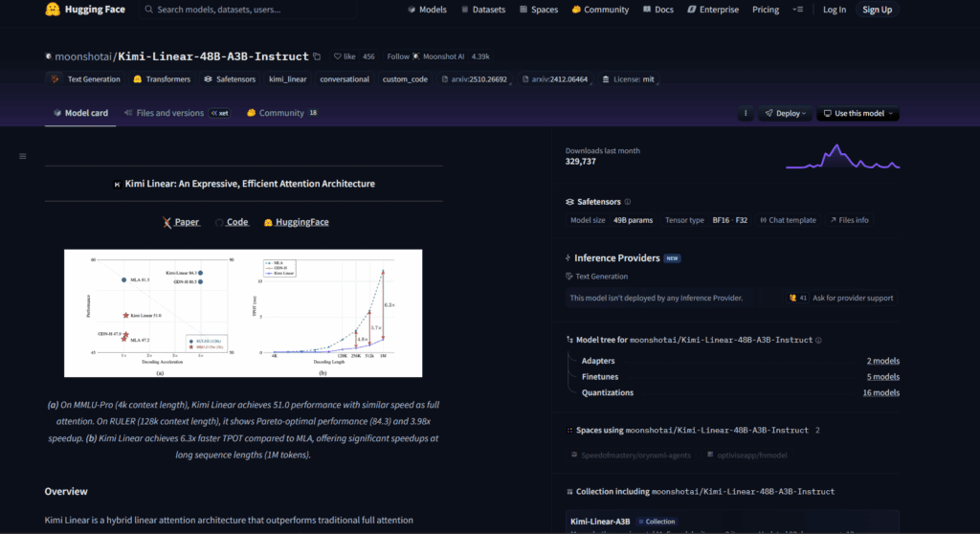
Task: Open the Docs navigation item
Action: click(658, 10)
